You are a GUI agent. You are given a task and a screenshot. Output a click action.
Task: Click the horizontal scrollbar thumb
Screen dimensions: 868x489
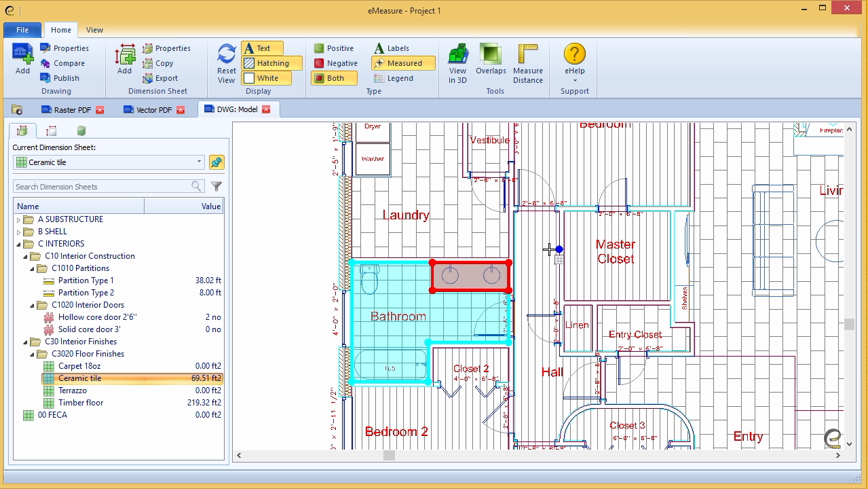389,456
